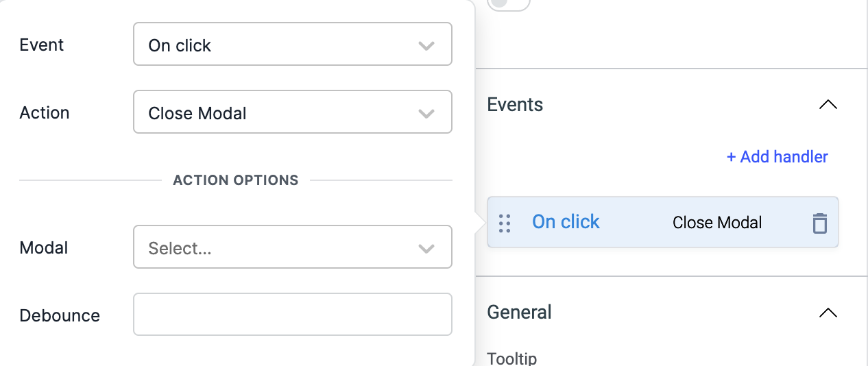Click the chevron arrow in the Modal dropdown
The height and width of the screenshot is (366, 868).
(426, 248)
